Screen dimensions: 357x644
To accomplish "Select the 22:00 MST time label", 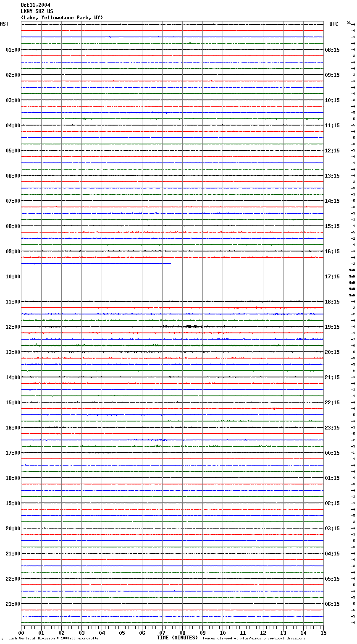I will point(13,579).
